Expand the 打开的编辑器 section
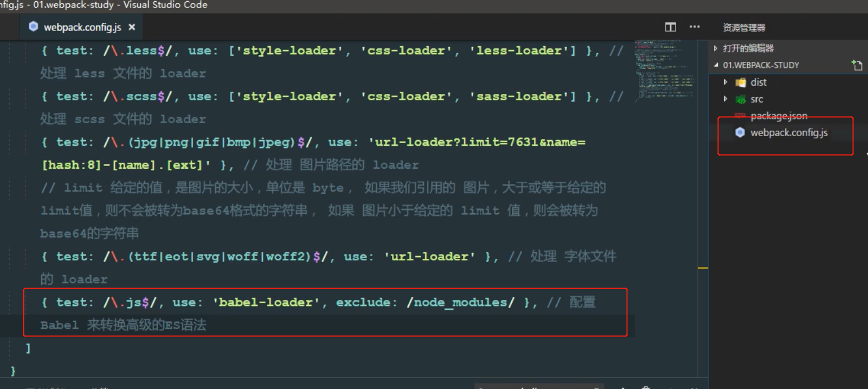This screenshot has height=389, width=868. pyautogui.click(x=716, y=48)
